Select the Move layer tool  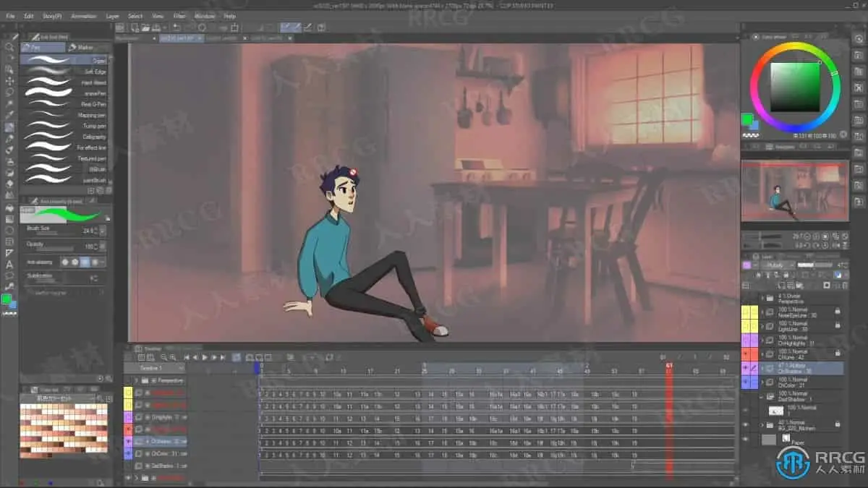[x=9, y=81]
